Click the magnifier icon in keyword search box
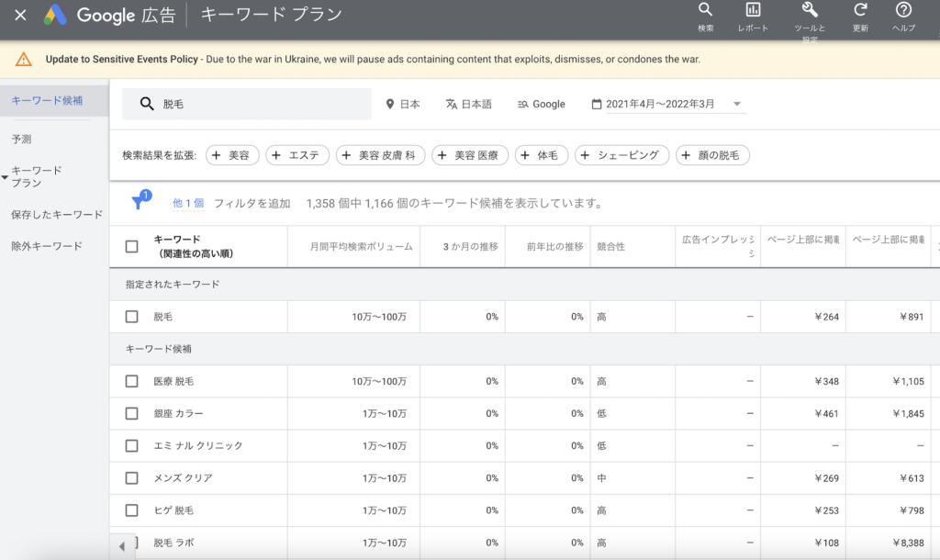 pos(147,104)
